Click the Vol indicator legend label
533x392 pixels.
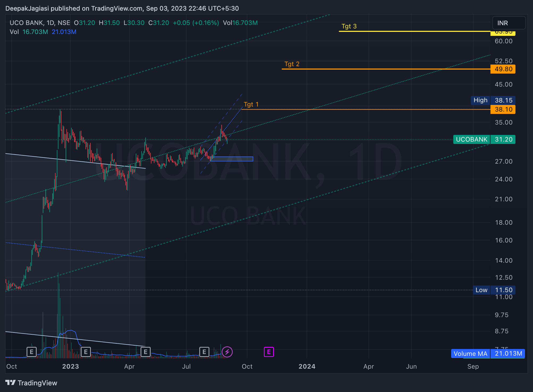[x=14, y=32]
